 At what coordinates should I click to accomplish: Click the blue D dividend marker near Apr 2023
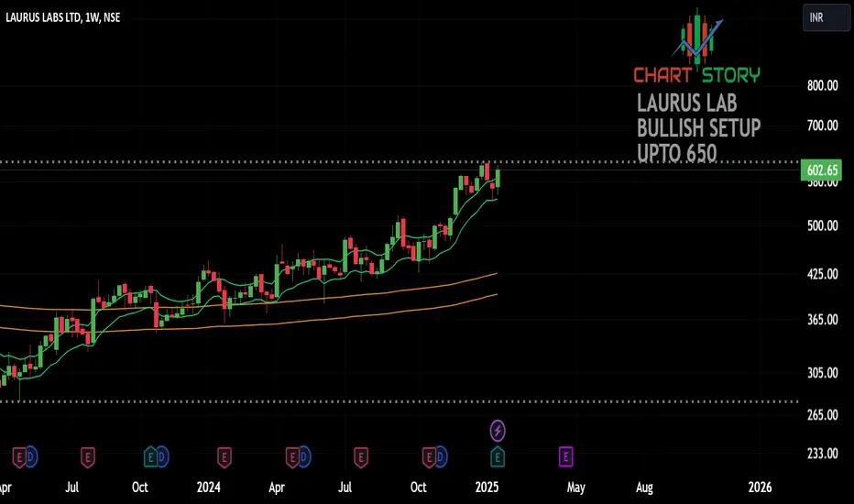[x=30, y=457]
